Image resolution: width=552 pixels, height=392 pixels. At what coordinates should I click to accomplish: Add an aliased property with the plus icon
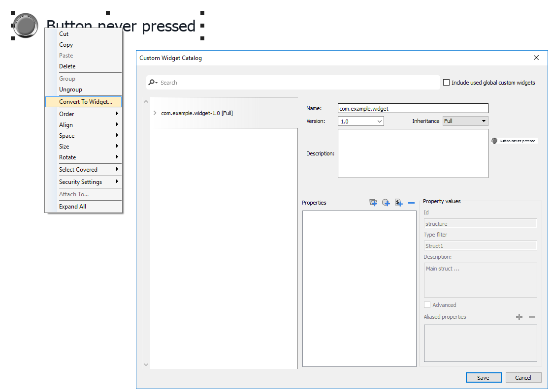(519, 317)
